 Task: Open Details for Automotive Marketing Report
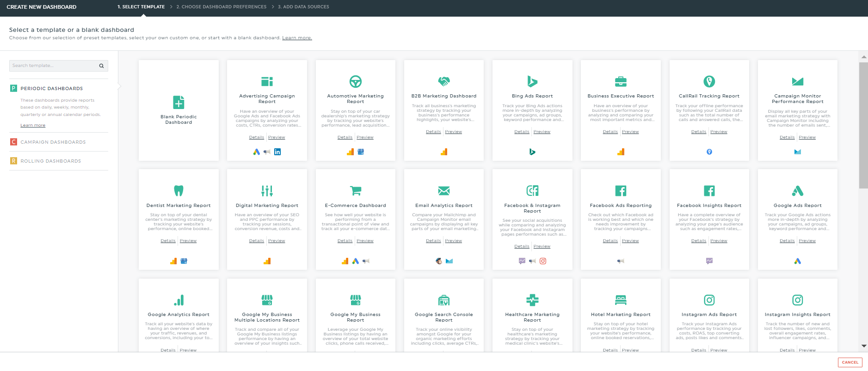coord(345,137)
